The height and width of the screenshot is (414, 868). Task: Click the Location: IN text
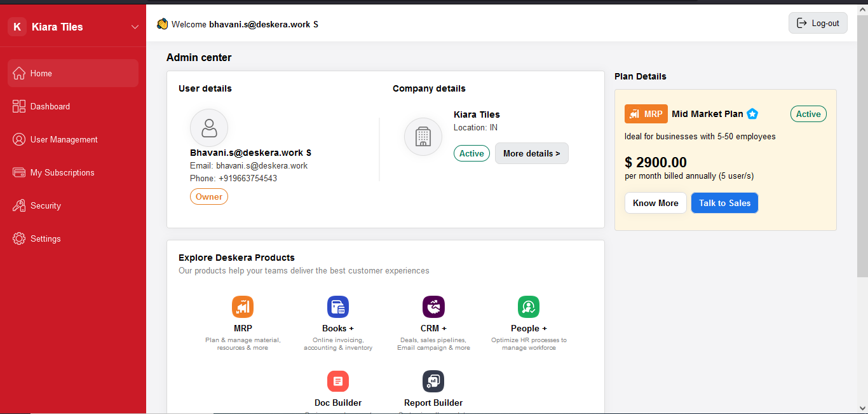coord(475,127)
